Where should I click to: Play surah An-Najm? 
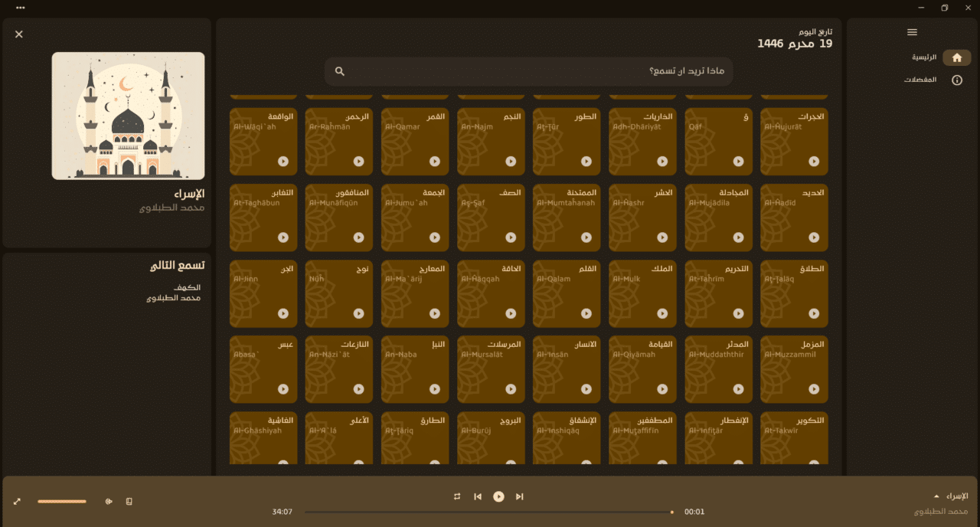511,162
